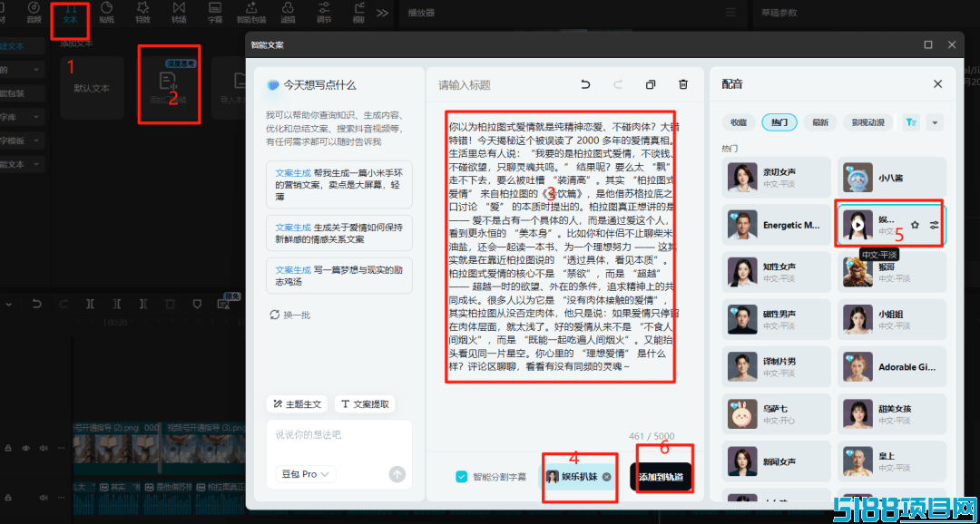The height and width of the screenshot is (524, 980).
Task: Click the 主题生文 button
Action: tap(298, 404)
